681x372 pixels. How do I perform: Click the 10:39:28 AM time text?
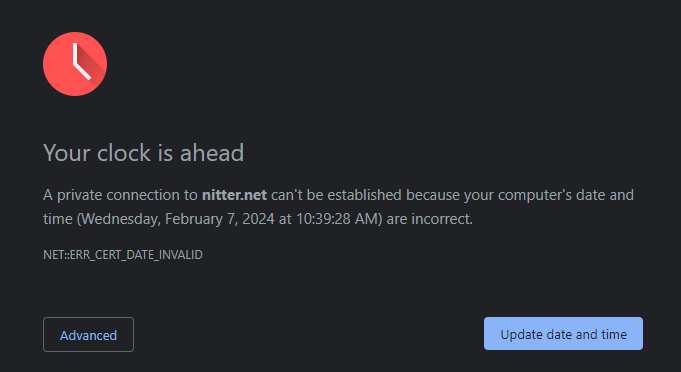(337, 219)
